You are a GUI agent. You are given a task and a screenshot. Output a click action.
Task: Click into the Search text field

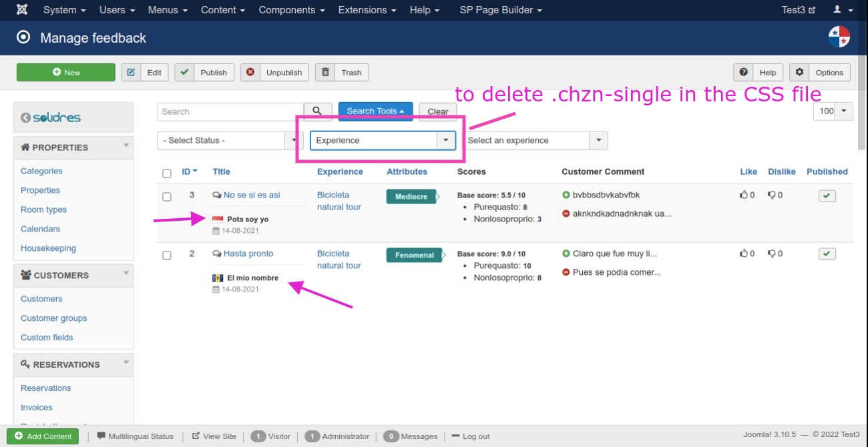point(230,112)
